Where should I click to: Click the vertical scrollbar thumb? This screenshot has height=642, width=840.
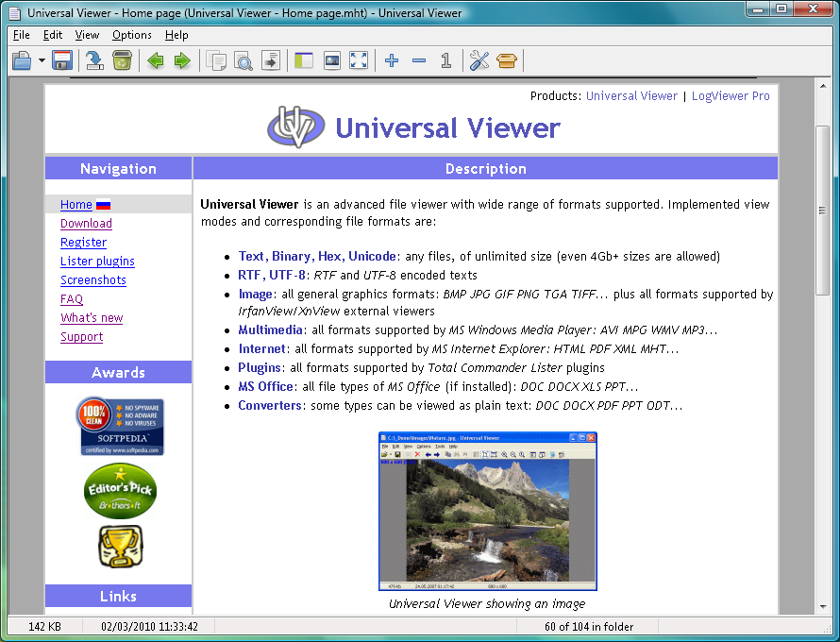[822, 211]
